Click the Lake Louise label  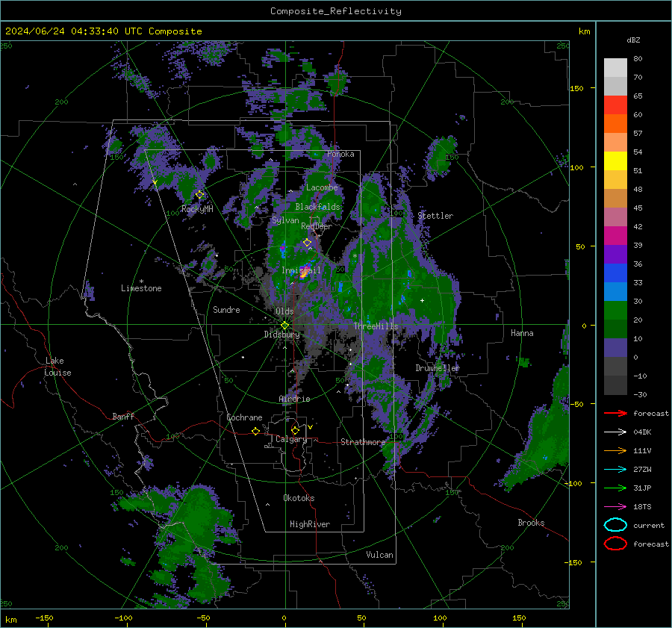coord(57,367)
